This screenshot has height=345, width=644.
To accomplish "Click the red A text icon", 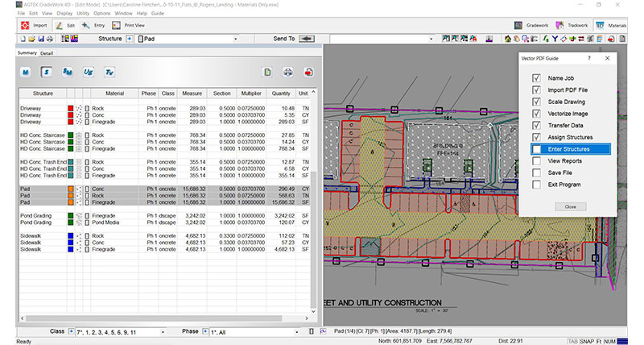I will click(x=473, y=39).
